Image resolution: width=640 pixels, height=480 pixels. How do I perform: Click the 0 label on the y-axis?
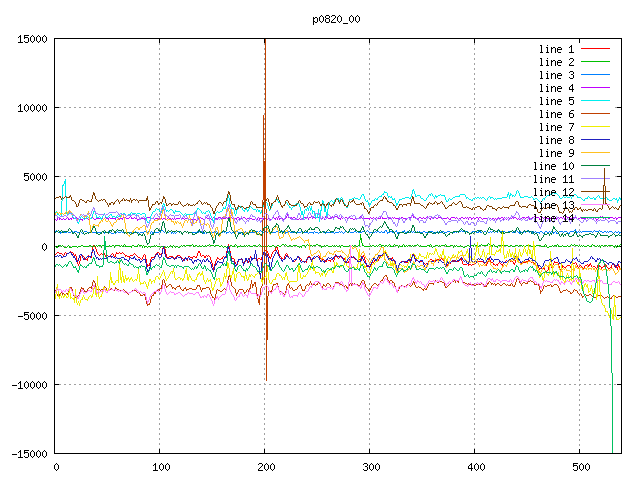click(x=45, y=247)
